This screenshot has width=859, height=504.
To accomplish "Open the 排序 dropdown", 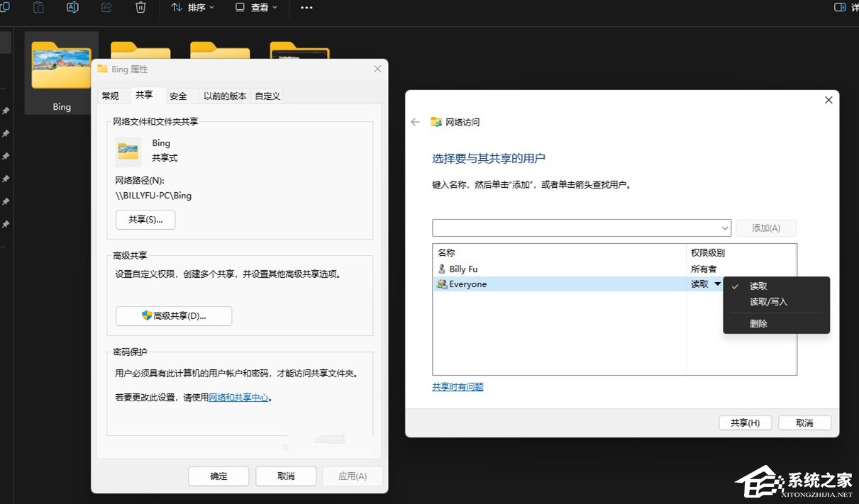I will coord(192,9).
